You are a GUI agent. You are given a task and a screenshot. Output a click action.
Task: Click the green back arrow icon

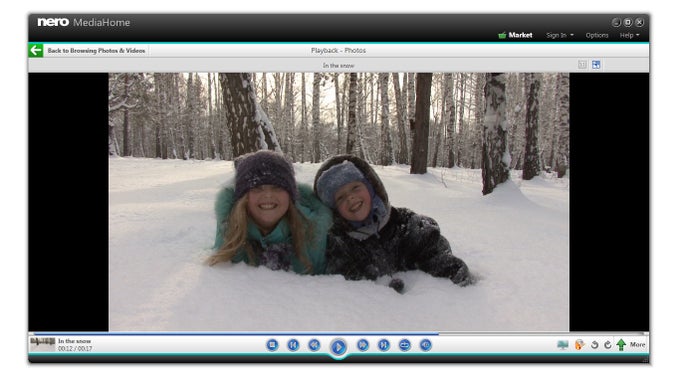click(x=36, y=50)
